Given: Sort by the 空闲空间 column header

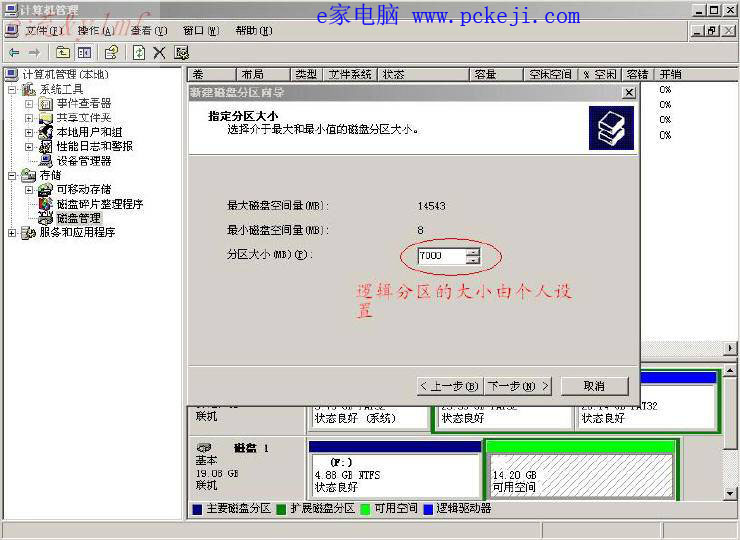Looking at the screenshot, I should 550,75.
